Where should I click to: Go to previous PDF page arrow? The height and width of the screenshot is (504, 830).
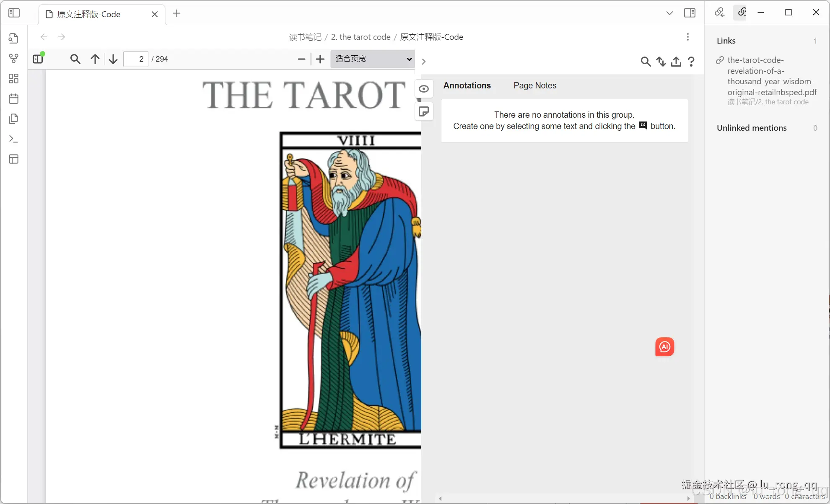point(95,59)
